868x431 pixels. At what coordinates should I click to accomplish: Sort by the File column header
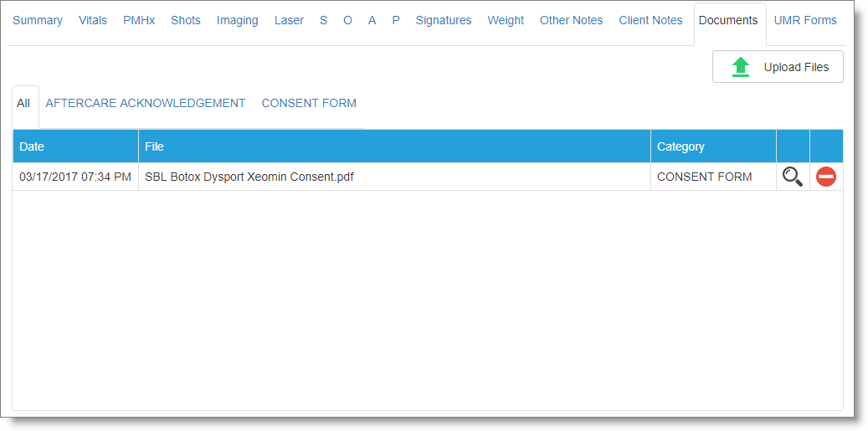(395, 146)
